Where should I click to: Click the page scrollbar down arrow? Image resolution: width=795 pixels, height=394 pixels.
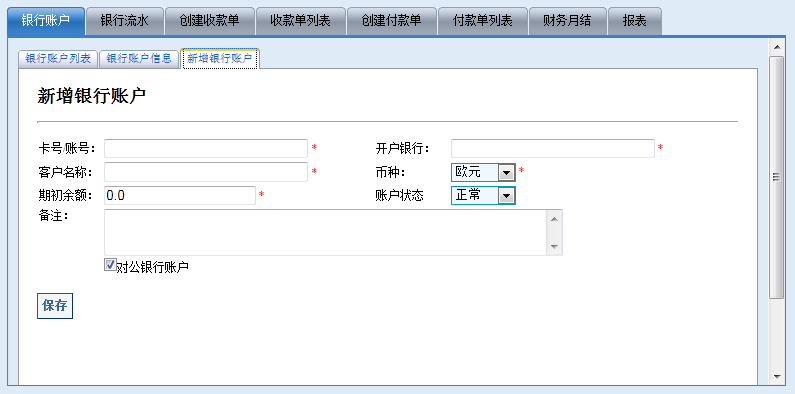click(x=776, y=376)
